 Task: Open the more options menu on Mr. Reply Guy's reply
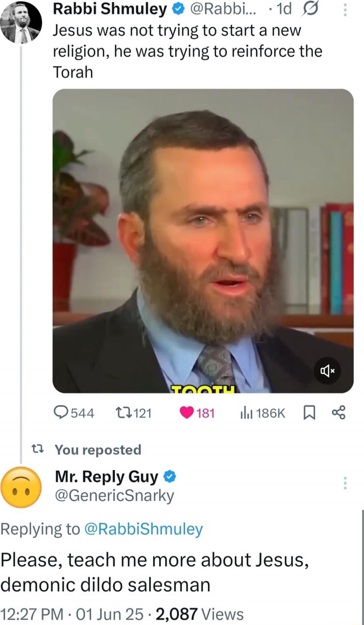point(345,483)
